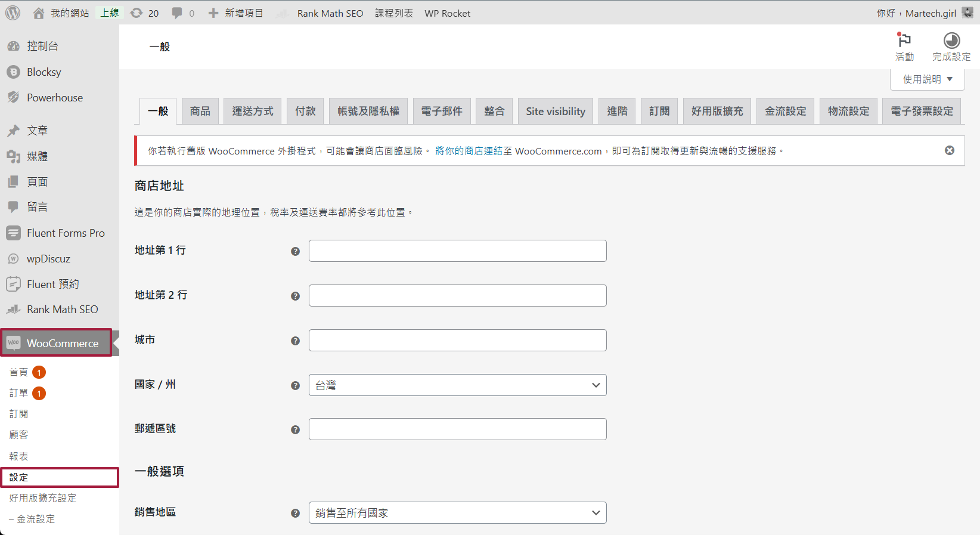Expand the 使用說明 help dropdown
Screen dimensions: 980x535
928,79
